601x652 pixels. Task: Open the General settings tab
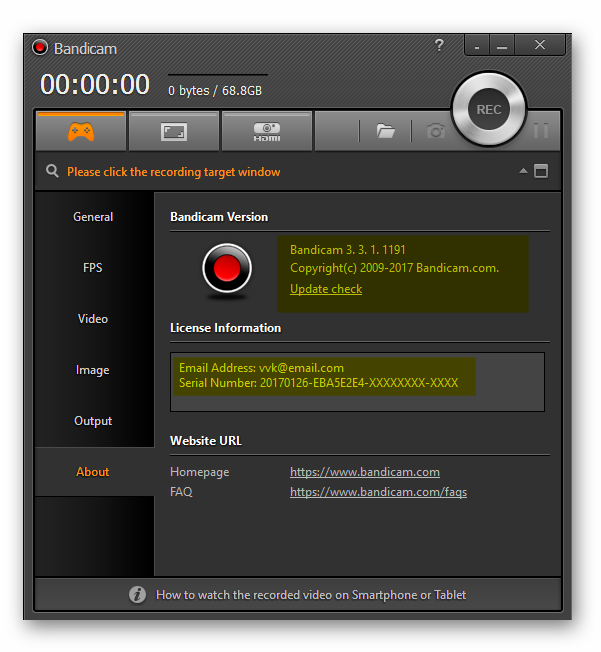93,217
